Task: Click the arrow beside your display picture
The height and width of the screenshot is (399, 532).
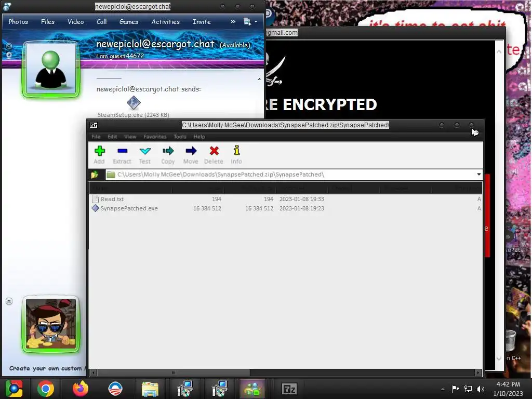Action: point(9,301)
